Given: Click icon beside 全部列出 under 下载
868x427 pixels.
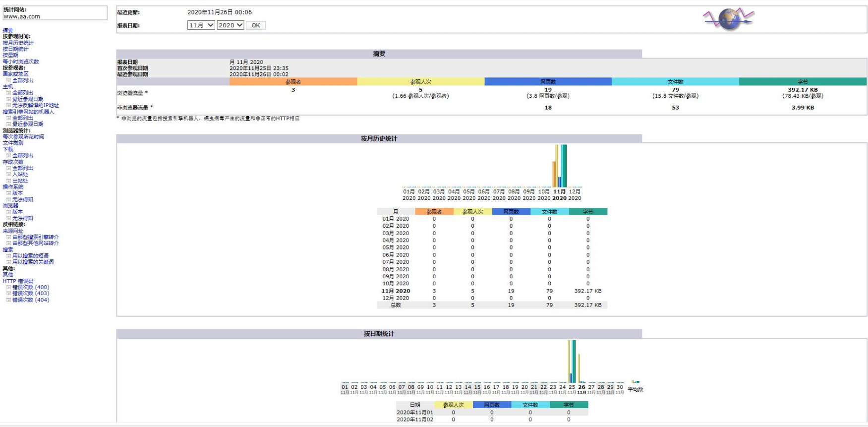Looking at the screenshot, I should tap(8, 156).
